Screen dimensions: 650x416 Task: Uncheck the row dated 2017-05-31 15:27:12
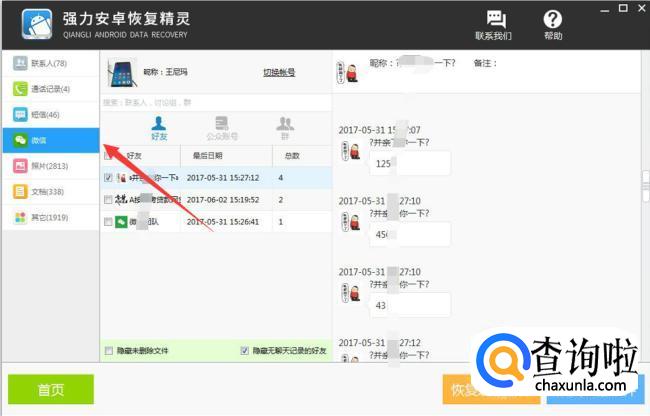108,178
